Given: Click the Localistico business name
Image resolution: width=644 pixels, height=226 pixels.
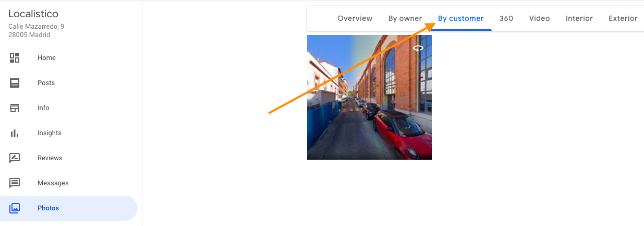Looking at the screenshot, I should point(33,14).
